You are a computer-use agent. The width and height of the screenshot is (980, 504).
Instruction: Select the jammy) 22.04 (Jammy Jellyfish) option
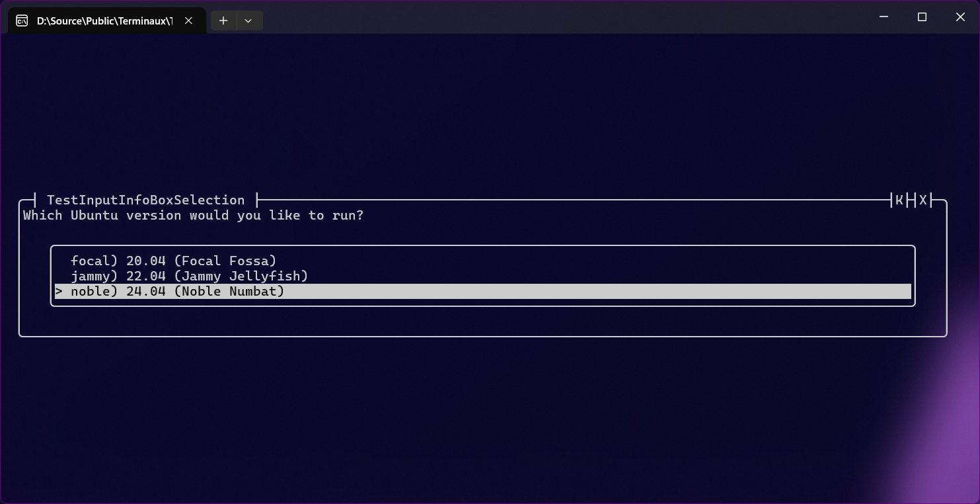coord(483,276)
